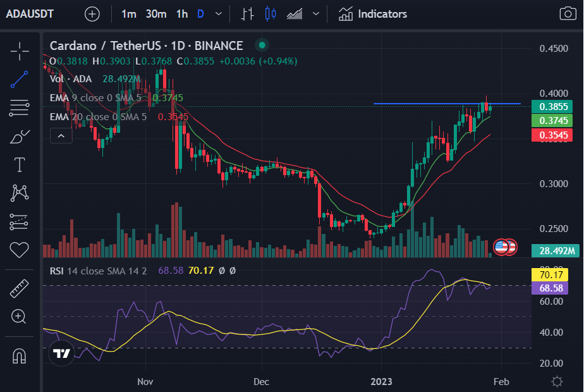Click the heart favorites icon
This screenshot has height=392, width=584.
point(20,250)
